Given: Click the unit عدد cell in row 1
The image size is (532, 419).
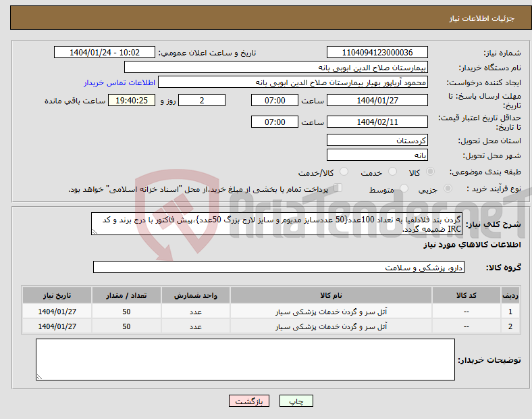Looking at the screenshot, I should coord(196,312).
